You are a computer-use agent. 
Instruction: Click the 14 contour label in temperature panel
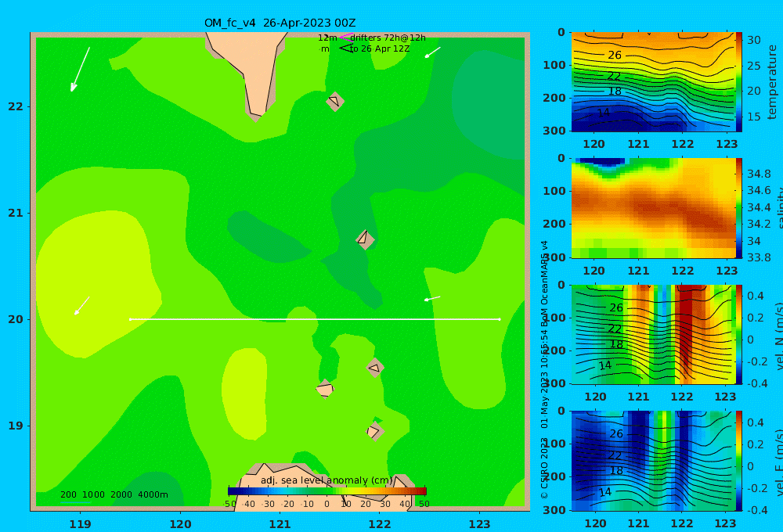pos(604,113)
